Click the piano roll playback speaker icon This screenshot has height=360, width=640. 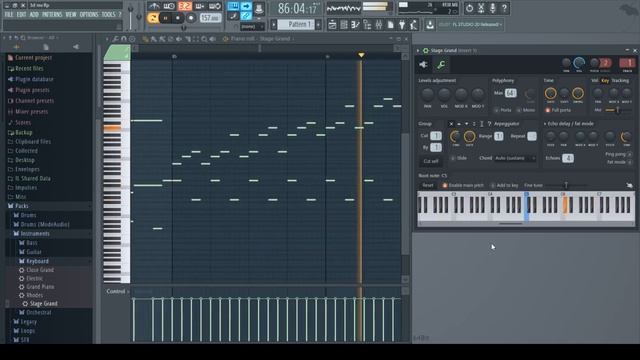212,39
